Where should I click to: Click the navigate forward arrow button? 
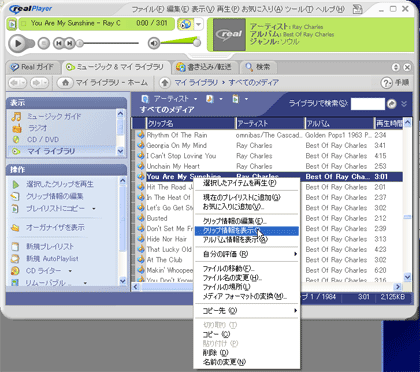(39, 83)
